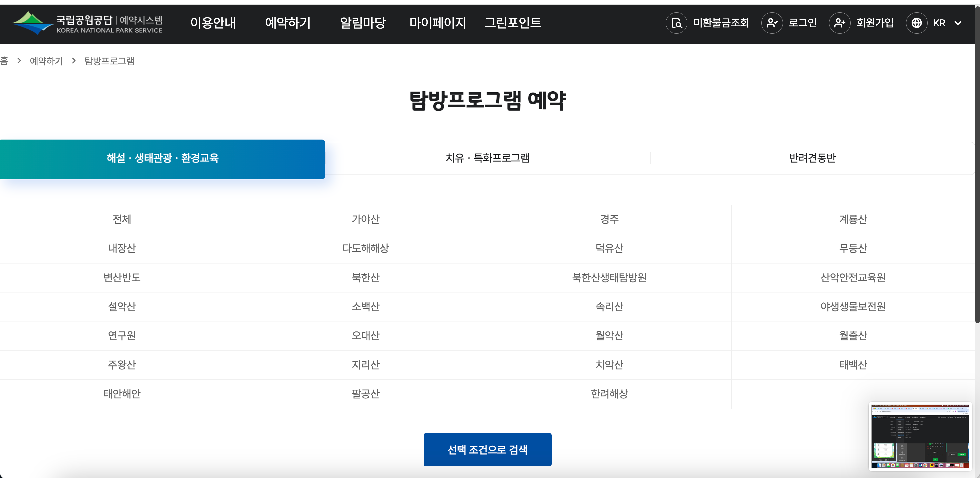Image resolution: width=980 pixels, height=478 pixels.
Task: Click the 홈 breadcrumb link
Action: [x=5, y=61]
